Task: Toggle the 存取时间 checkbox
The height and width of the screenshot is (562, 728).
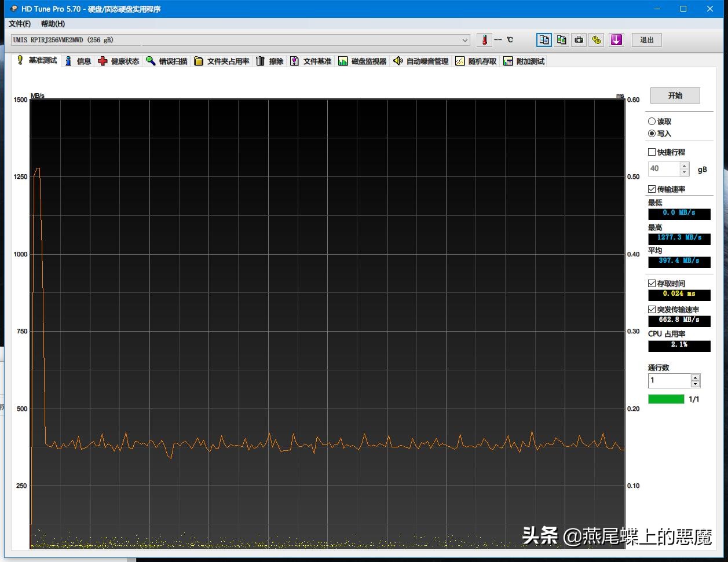Action: coord(652,284)
